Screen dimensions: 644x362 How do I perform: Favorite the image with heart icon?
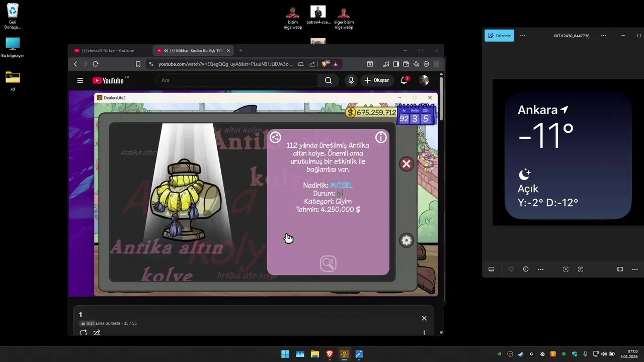(511, 269)
